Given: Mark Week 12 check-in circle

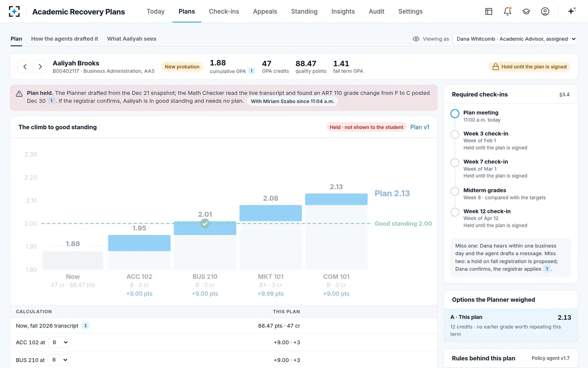Looking at the screenshot, I should coord(455,212).
